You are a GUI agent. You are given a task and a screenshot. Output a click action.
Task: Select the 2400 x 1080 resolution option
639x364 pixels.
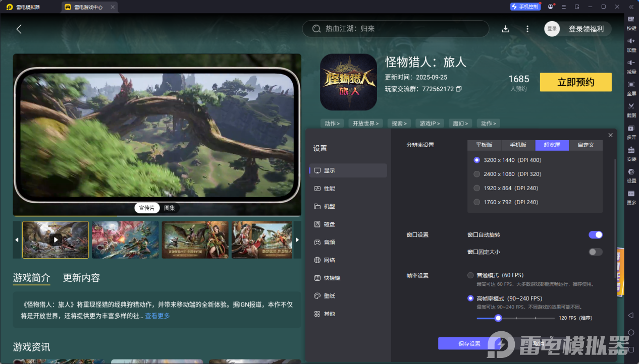pos(477,174)
